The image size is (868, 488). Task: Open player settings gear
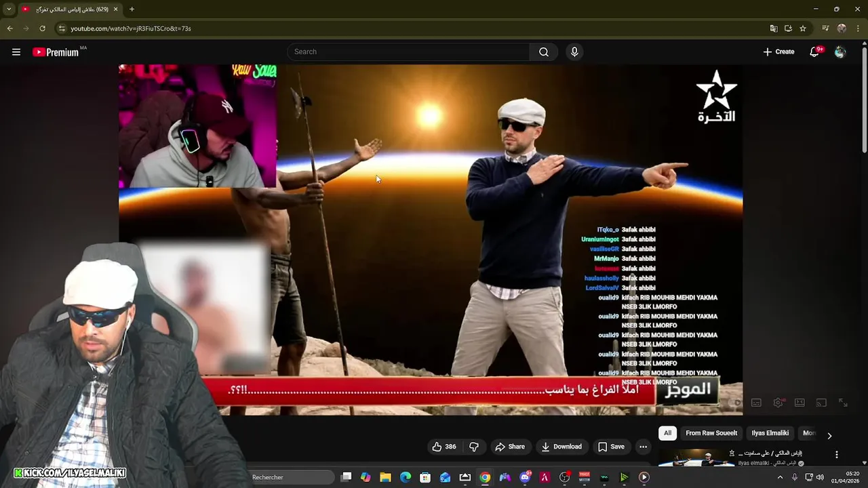[x=778, y=403]
